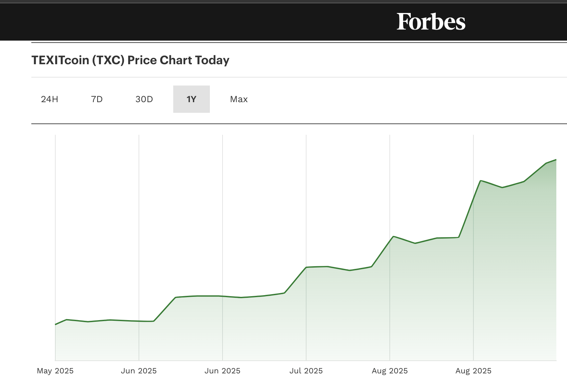Viewport: 567px width, 392px height.
Task: Open the Max time range view
Action: [x=239, y=99]
